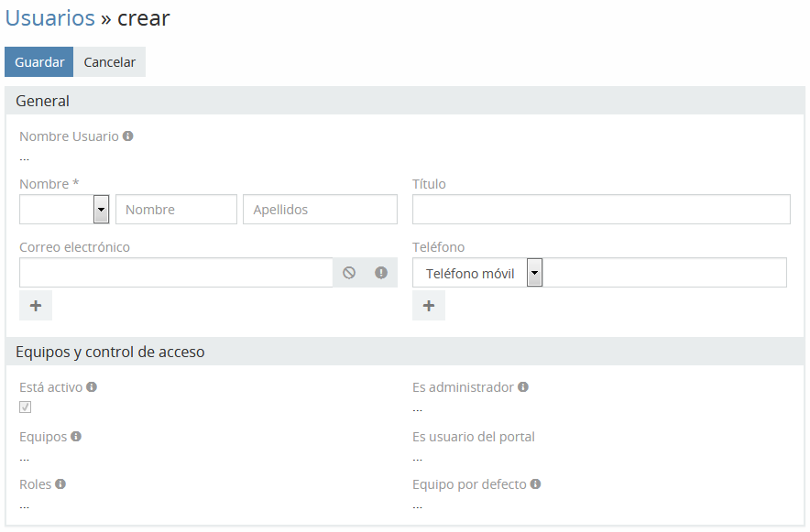This screenshot has width=810, height=532.
Task: Click the Título input field
Action: (x=601, y=210)
